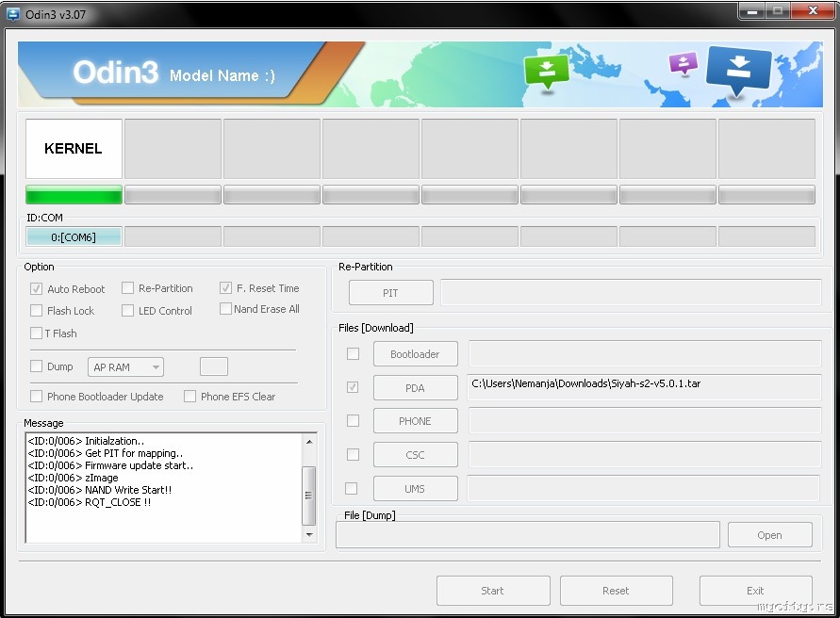Click the message log scrollbar thumb
This screenshot has height=618, width=840.
308,496
